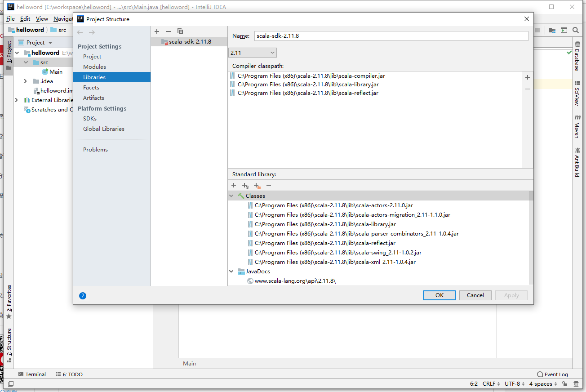Image resolution: width=586 pixels, height=392 pixels.
Task: Click Cancel button
Action: tap(475, 295)
